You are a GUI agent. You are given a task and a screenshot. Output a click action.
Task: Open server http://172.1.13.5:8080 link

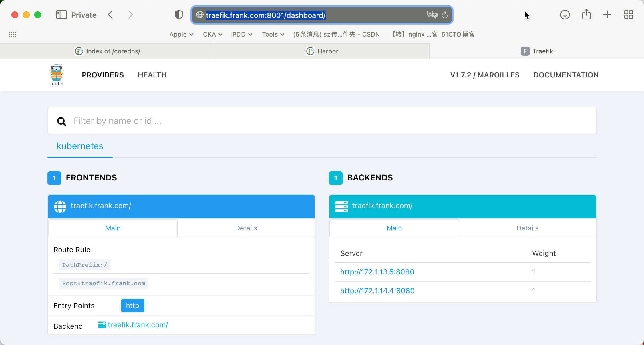pos(377,272)
